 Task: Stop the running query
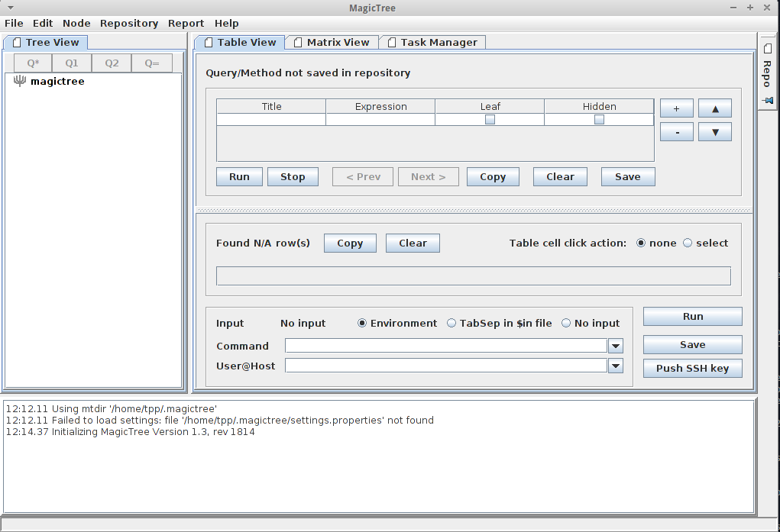click(293, 177)
